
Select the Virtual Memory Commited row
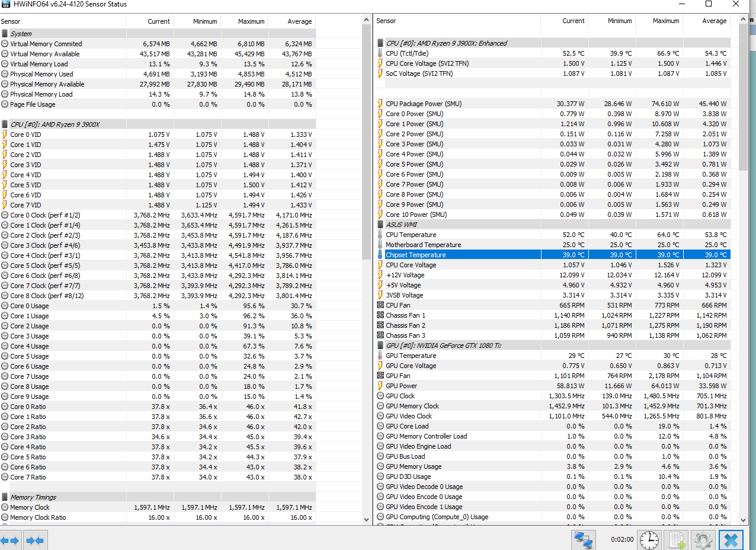pos(158,44)
